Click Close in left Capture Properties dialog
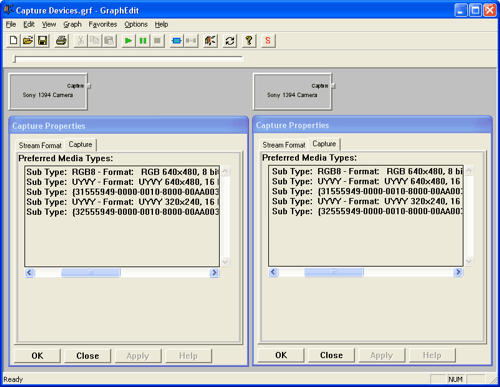 click(87, 356)
